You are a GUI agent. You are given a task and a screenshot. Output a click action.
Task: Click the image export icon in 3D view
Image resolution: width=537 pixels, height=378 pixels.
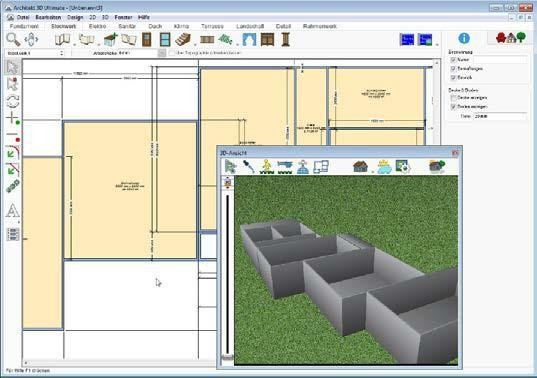pyautogui.click(x=402, y=167)
